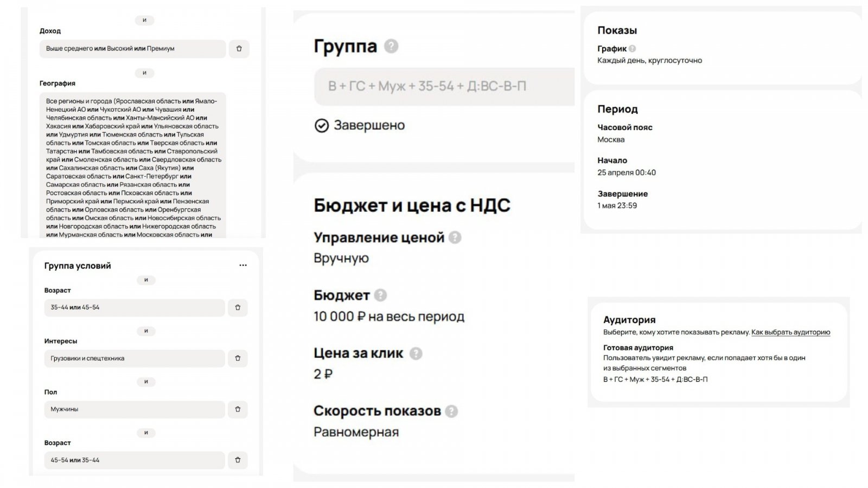Image resolution: width=868 pixels, height=488 pixels.
Task: Click the Часовой пояс label
Action: coord(625,127)
